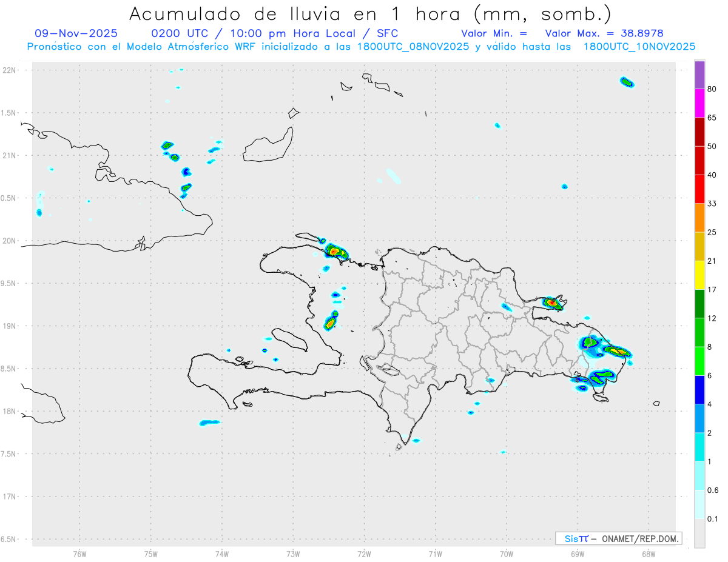
Task: Select the bright red colorbar segment between 33 and 40
Action: pos(699,189)
